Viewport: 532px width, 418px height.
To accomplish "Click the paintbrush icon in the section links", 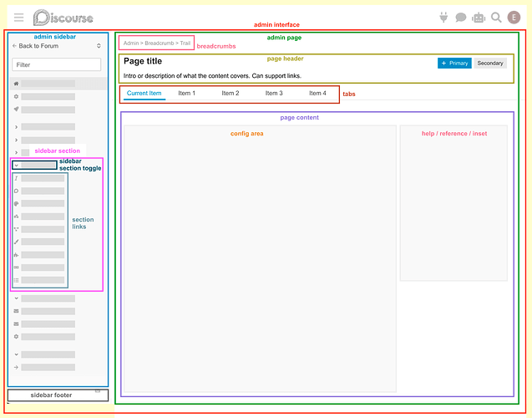I will click(16, 242).
